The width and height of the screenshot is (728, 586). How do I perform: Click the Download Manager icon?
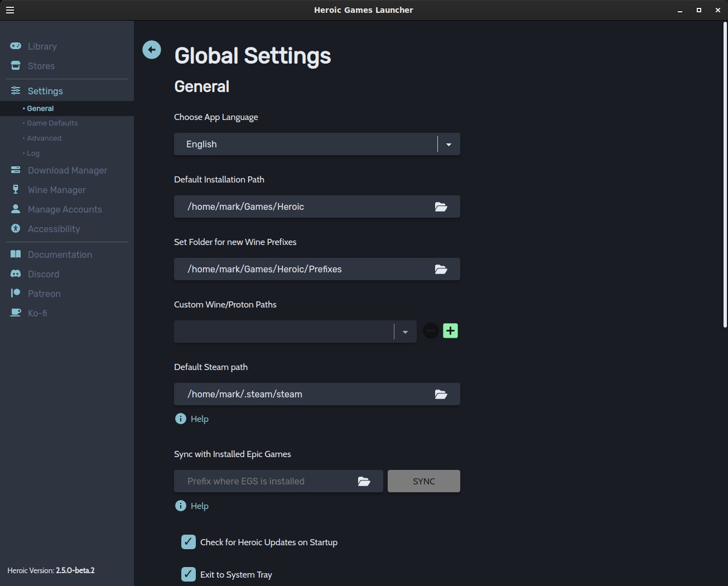tap(16, 170)
